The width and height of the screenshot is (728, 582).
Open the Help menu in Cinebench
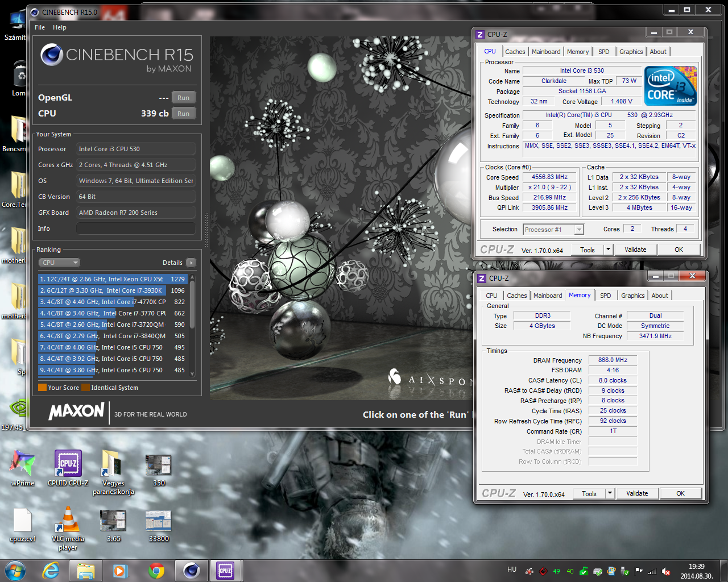(x=60, y=27)
